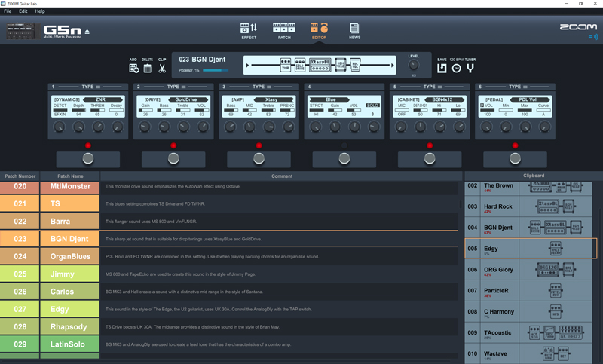603x364 pixels.
Task: Toggle footswitch for slot 1 ZNR
Action: 88,158
